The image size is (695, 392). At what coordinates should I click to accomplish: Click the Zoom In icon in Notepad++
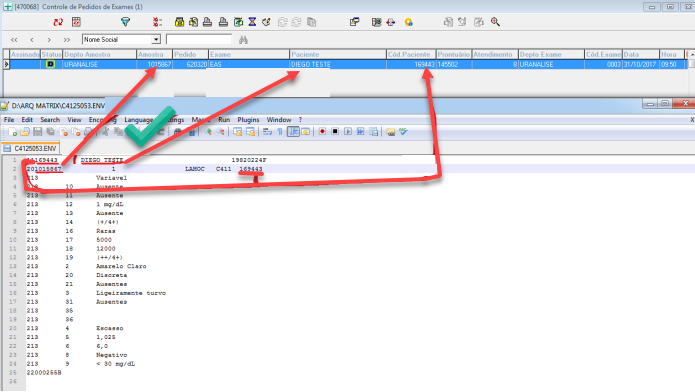(208, 132)
